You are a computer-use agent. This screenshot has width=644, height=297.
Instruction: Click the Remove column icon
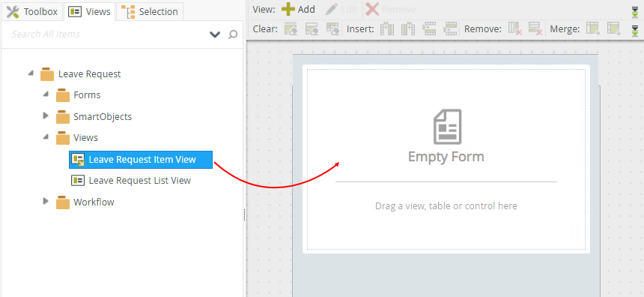point(515,28)
